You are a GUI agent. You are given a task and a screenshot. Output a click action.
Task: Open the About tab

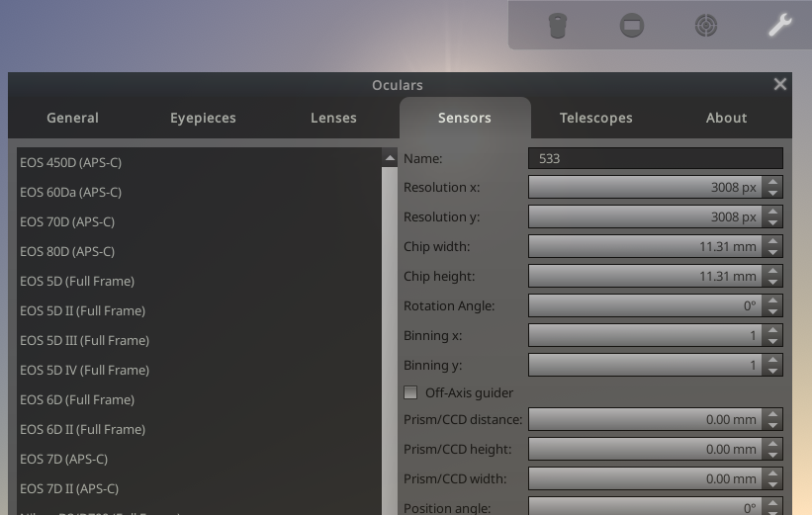(726, 118)
